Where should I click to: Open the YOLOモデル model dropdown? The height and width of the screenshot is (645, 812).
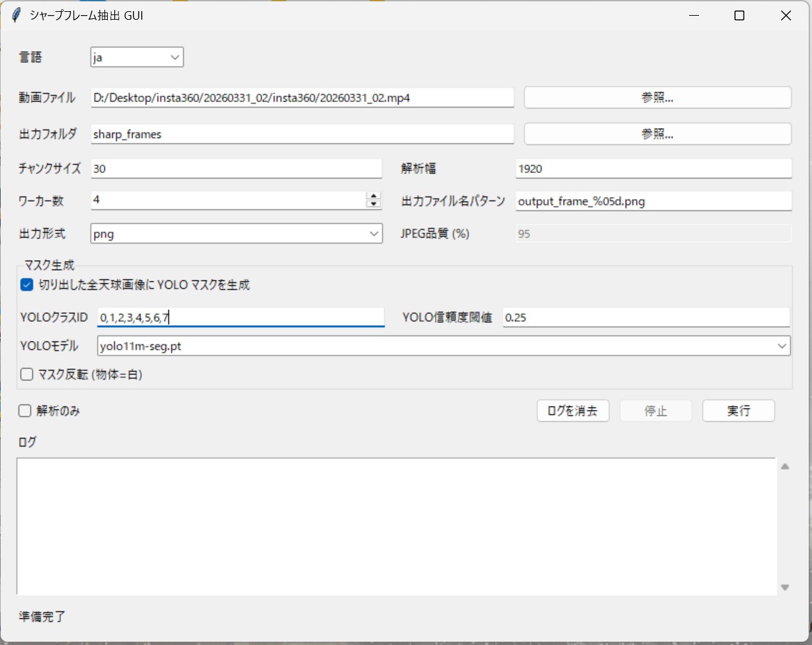782,345
